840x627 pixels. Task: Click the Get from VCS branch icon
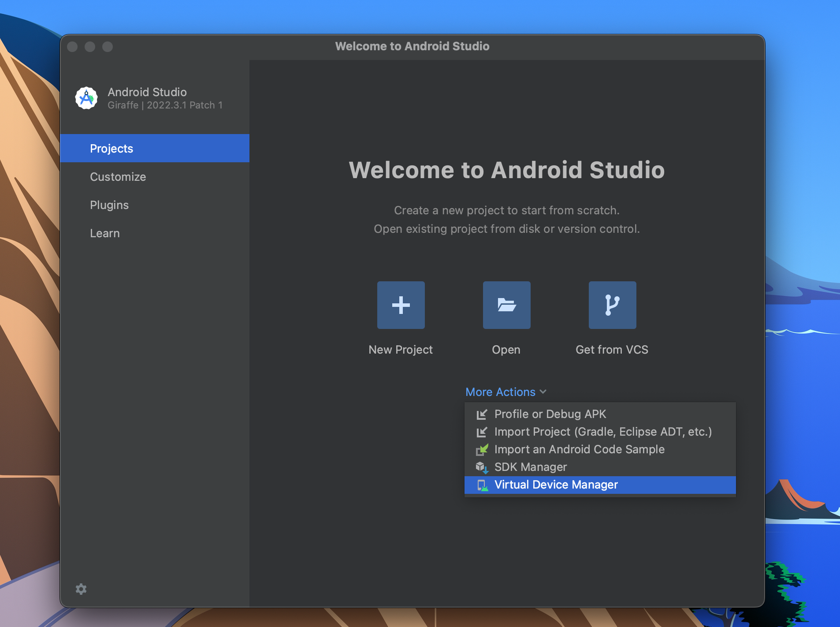pyautogui.click(x=612, y=305)
